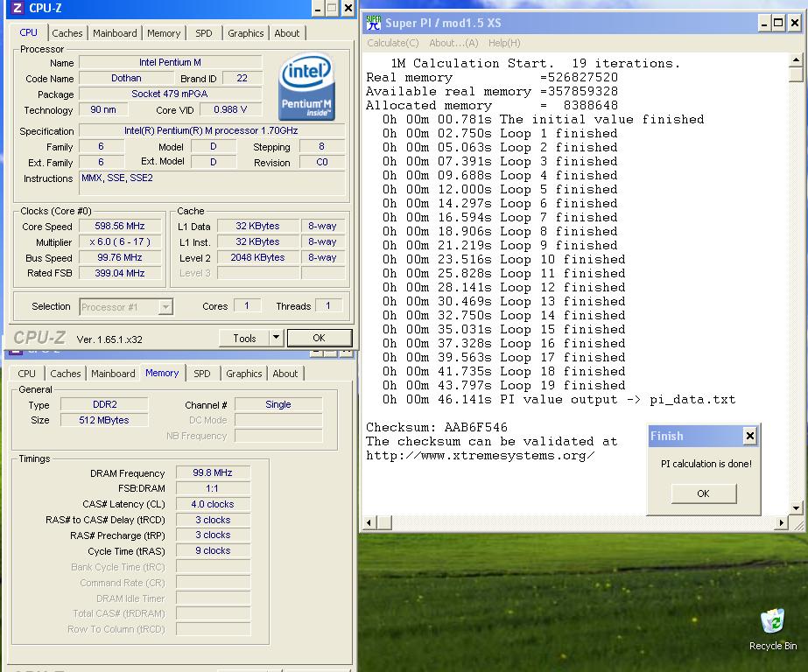
Task: Select Caches tab in lower CPU-Z window
Action: [66, 374]
